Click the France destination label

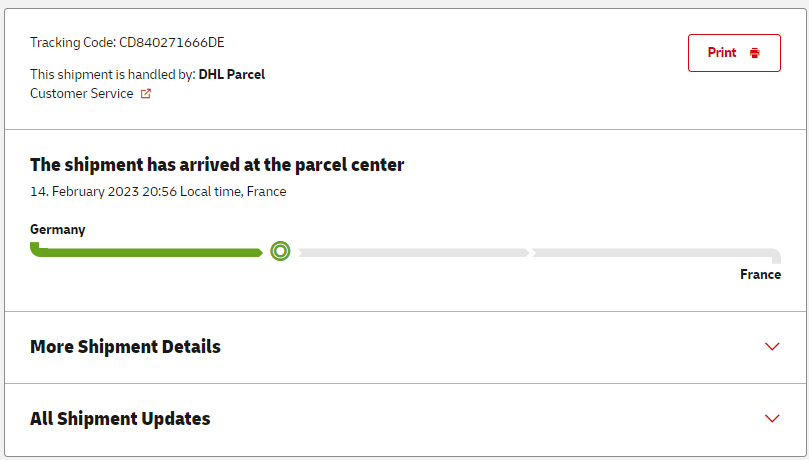point(760,274)
